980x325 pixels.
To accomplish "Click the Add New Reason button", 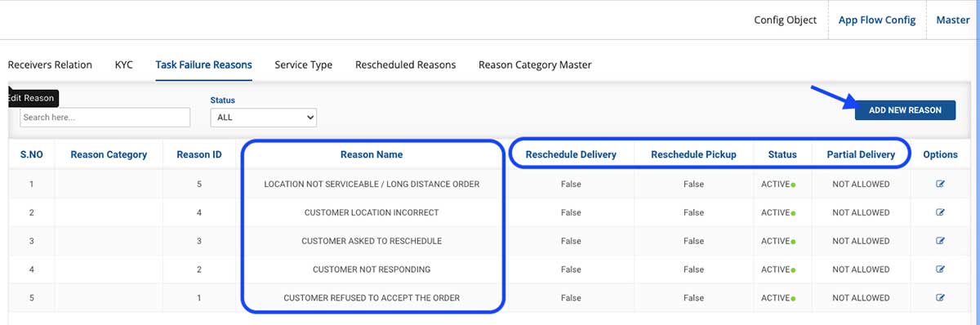I will [905, 110].
